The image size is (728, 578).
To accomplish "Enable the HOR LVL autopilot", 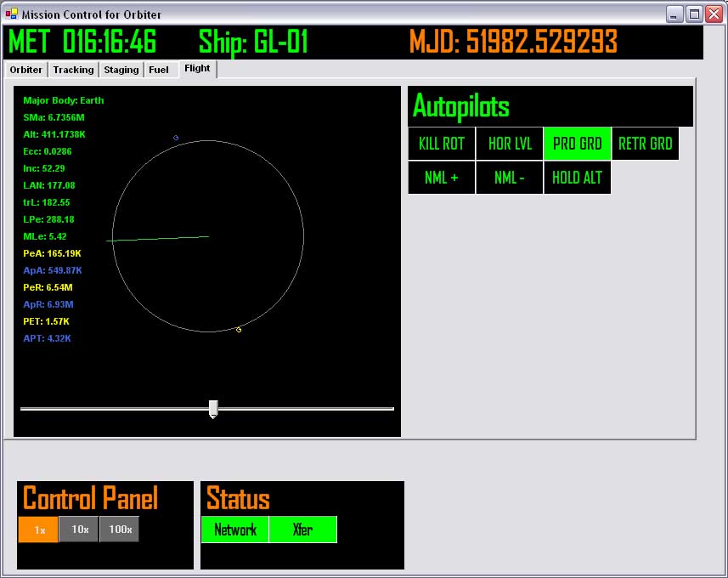I will pos(510,144).
